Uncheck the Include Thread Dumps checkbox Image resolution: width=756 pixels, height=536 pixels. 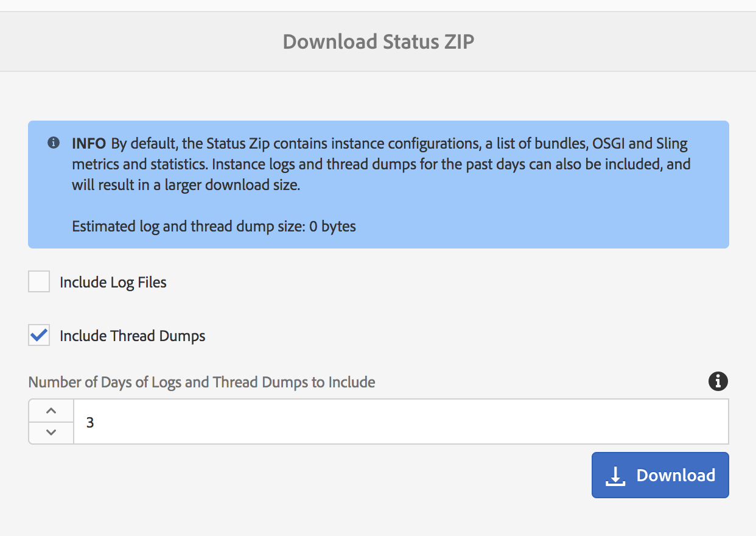click(39, 335)
